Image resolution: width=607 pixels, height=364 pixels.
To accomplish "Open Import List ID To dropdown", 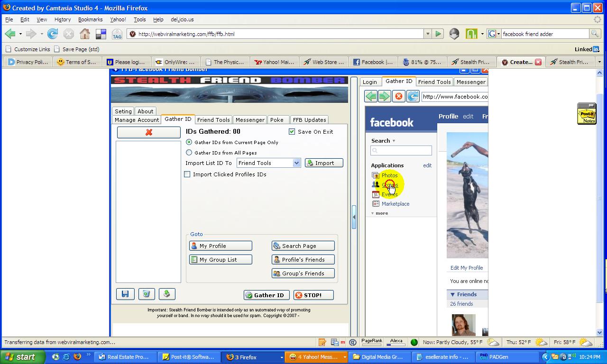I will pyautogui.click(x=296, y=163).
